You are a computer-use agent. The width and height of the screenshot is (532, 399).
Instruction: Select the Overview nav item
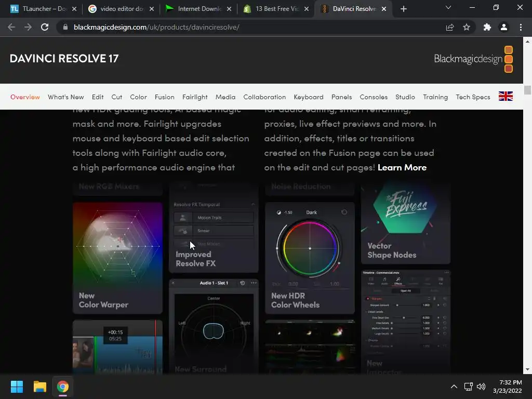pos(25,97)
